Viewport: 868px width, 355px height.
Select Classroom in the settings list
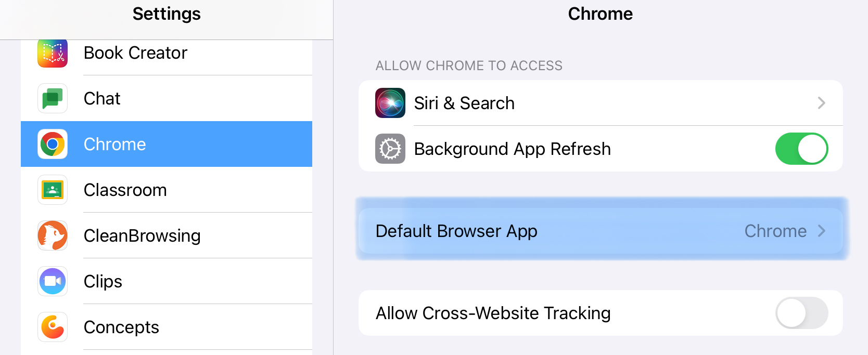coord(125,190)
